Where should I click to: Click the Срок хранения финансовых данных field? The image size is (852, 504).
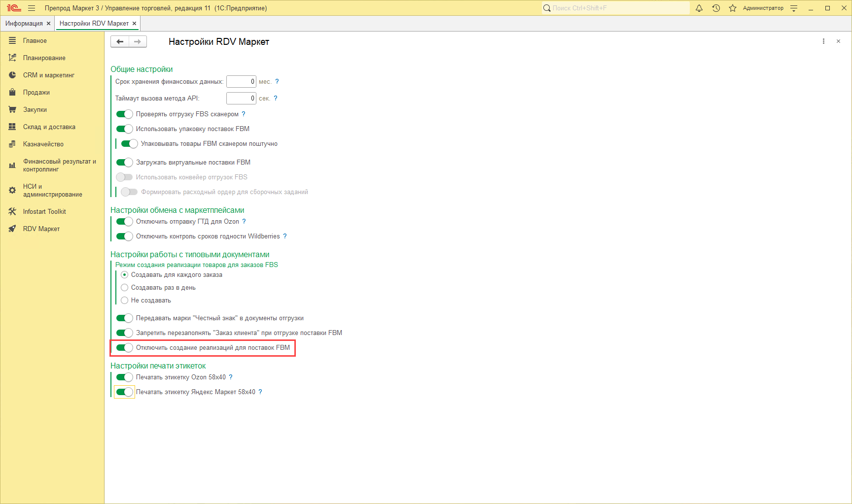click(x=241, y=81)
